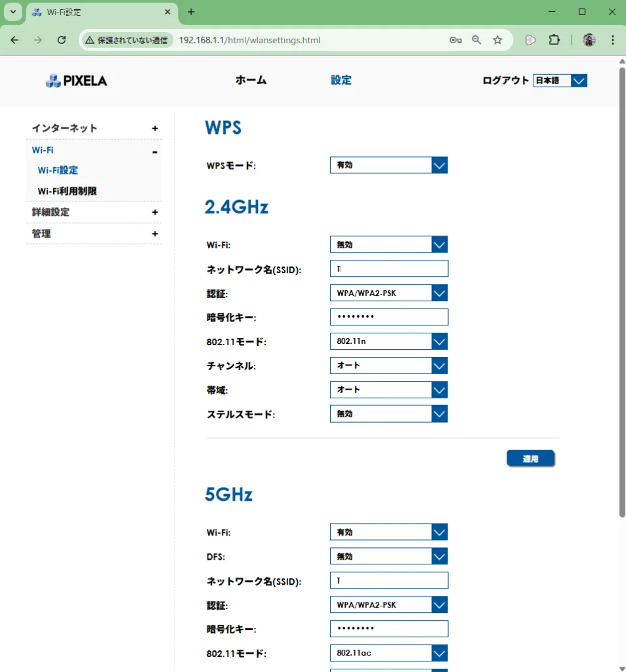Open the チャンネル dropdown
This screenshot has height=672, width=626.
[x=388, y=366]
